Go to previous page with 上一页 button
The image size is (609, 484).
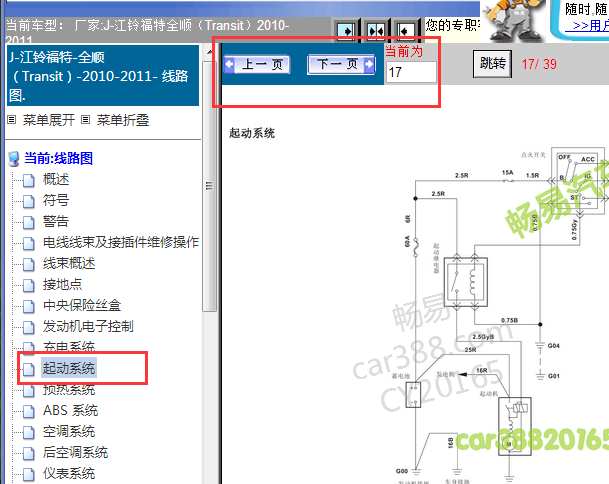[257, 64]
